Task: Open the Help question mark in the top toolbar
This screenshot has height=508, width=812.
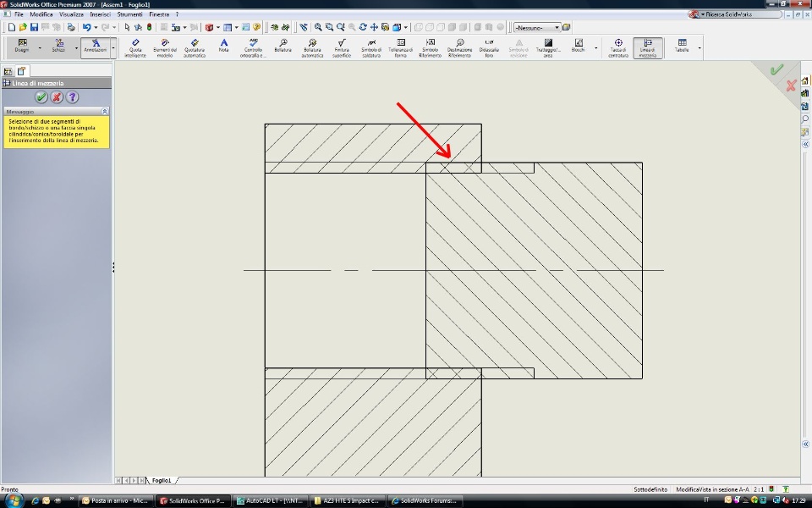Action: point(256,27)
